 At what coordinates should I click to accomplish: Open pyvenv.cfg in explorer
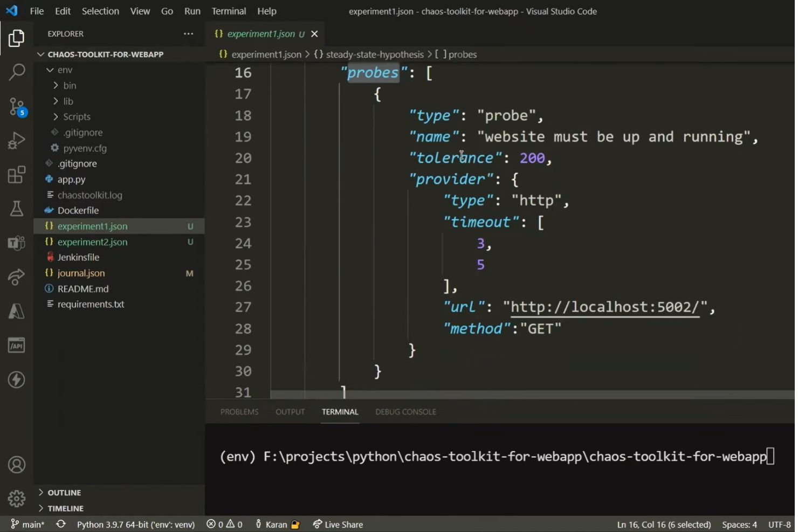85,148
